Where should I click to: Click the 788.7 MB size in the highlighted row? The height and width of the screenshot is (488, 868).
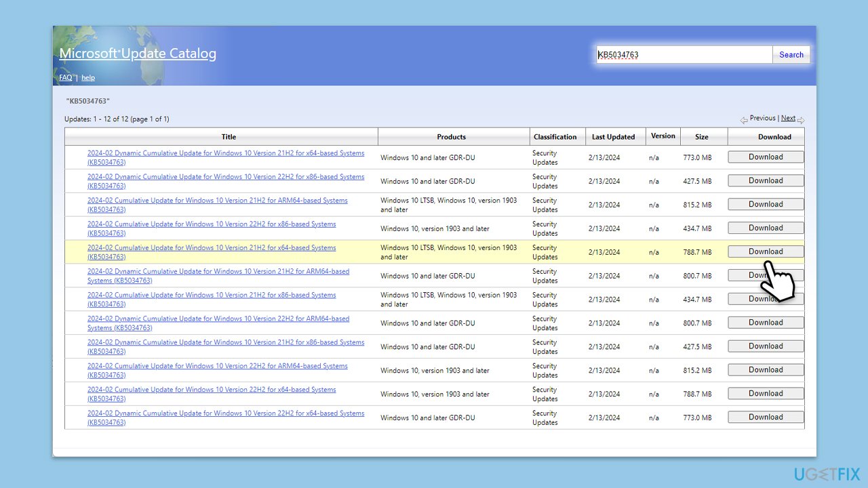click(697, 252)
